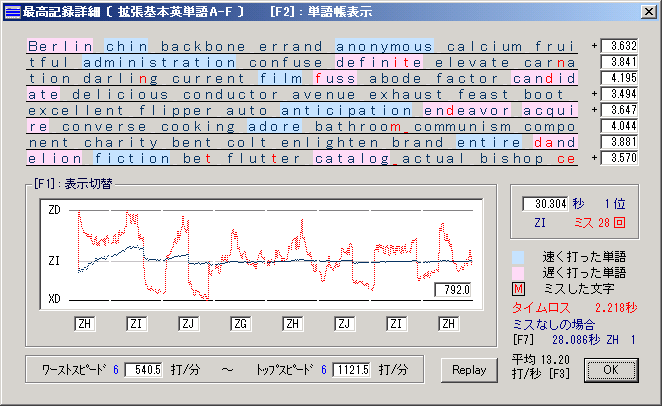Click the word "entire"
662x406 pixels.
pyautogui.click(x=489, y=143)
